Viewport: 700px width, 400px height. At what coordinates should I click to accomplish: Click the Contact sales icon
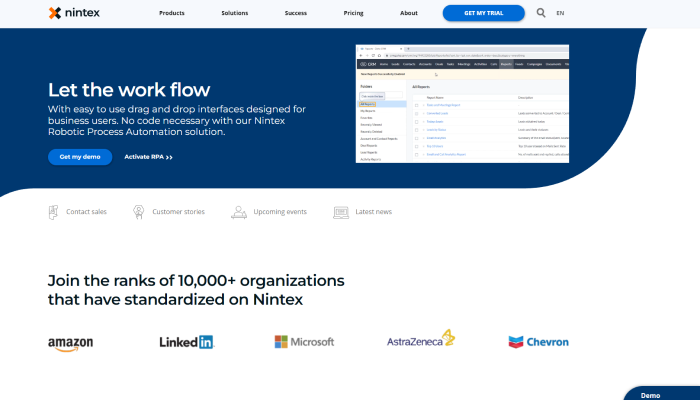(54, 212)
